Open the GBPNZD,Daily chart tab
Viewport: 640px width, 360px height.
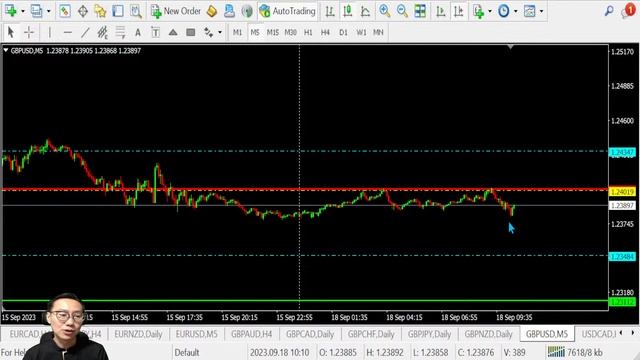[488, 334]
